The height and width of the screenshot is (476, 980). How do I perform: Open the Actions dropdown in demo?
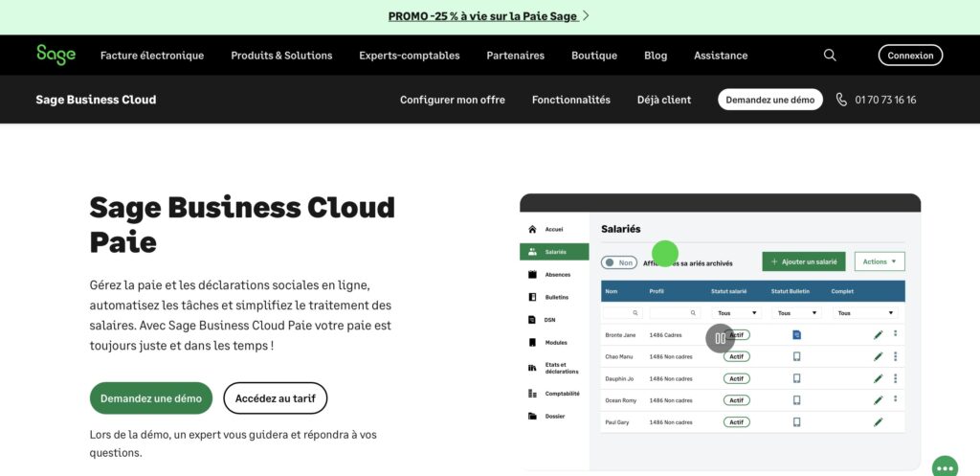coord(880,261)
